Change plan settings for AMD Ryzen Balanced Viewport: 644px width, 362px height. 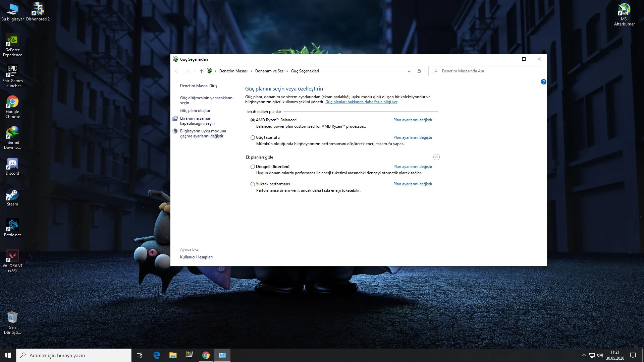point(413,120)
